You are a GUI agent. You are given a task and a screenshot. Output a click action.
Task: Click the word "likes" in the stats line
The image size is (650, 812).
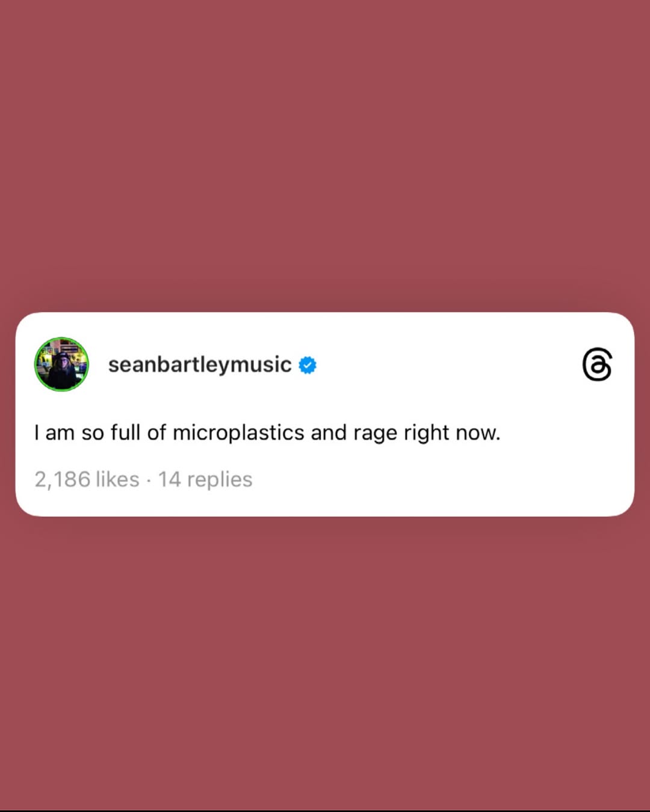click(117, 479)
